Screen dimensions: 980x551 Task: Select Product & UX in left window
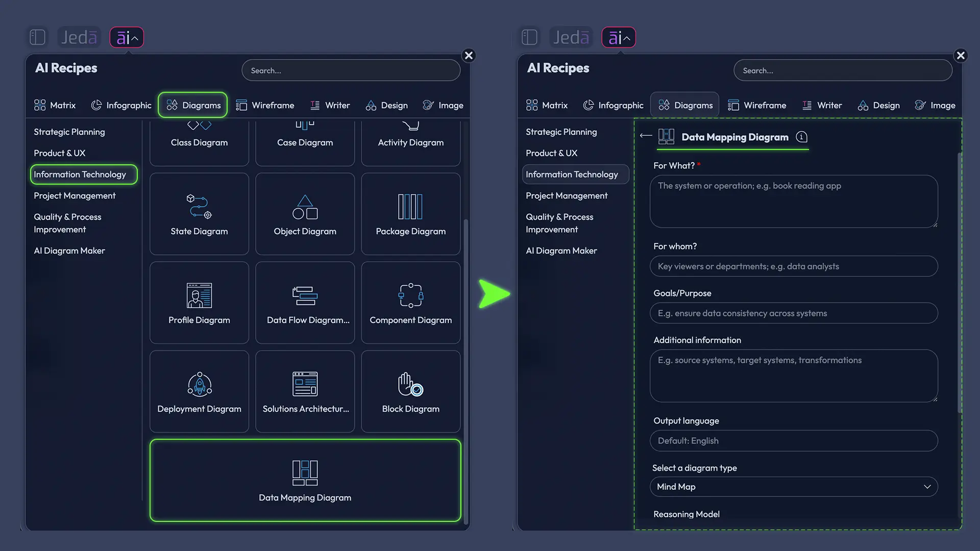60,153
